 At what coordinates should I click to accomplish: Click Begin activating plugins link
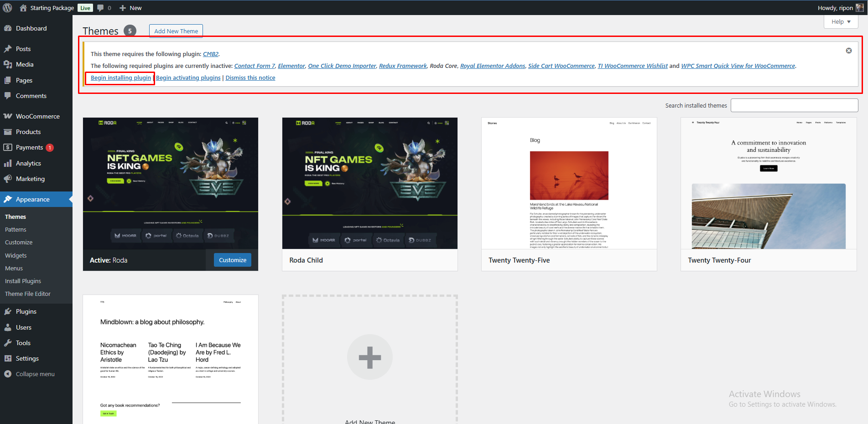188,78
